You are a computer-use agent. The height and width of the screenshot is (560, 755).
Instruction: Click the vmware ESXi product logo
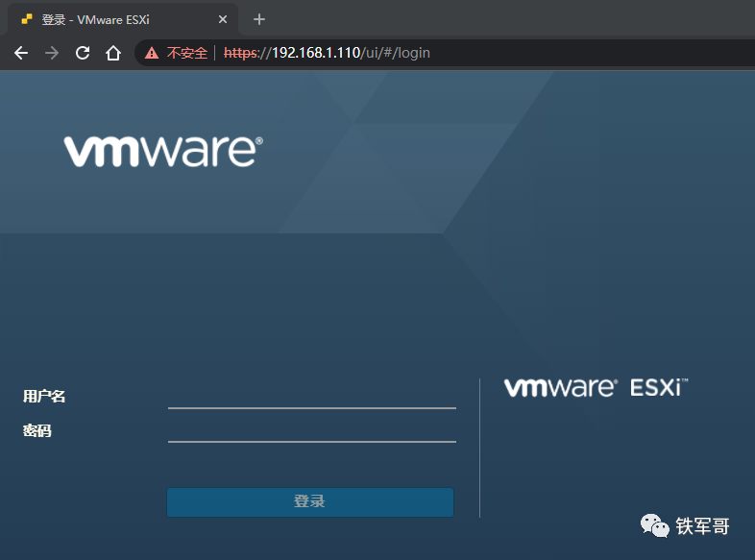point(597,388)
